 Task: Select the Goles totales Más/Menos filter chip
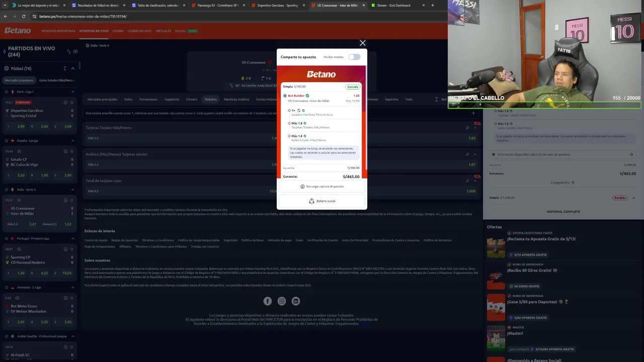point(56,80)
